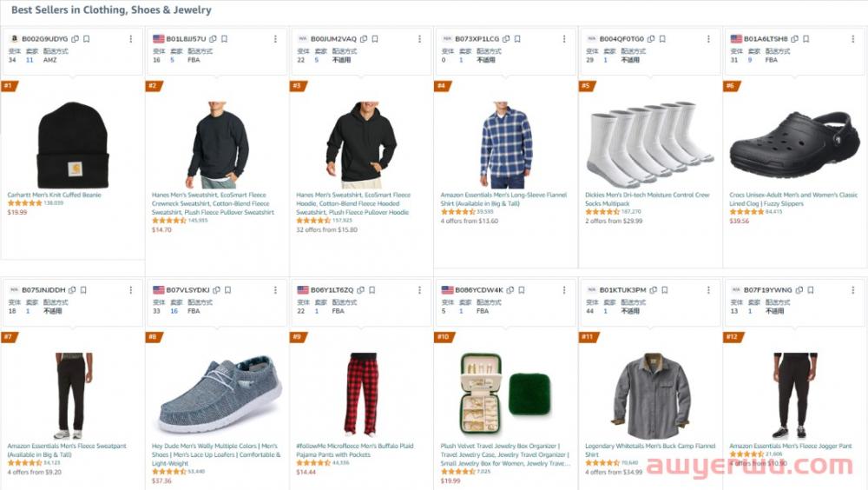Bookmark ASIN B01L8JJ57U card
The width and height of the screenshot is (868, 490).
point(224,39)
